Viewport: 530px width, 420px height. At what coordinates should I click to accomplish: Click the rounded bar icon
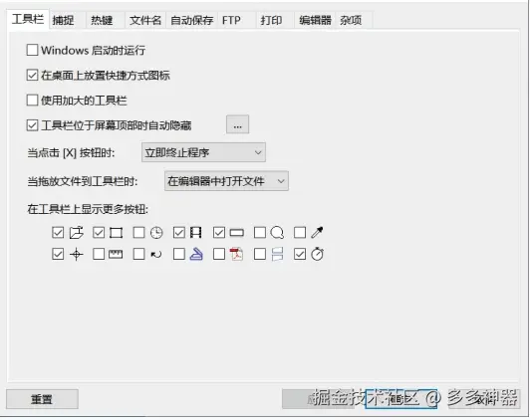(x=237, y=233)
